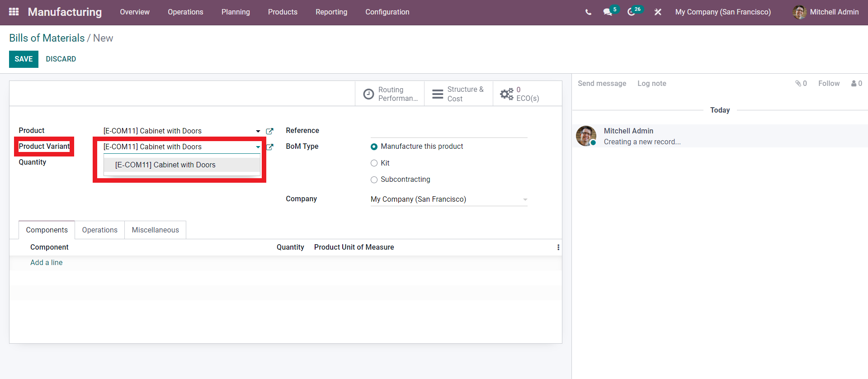
Task: Click the Manufacturing app title
Action: tap(65, 12)
